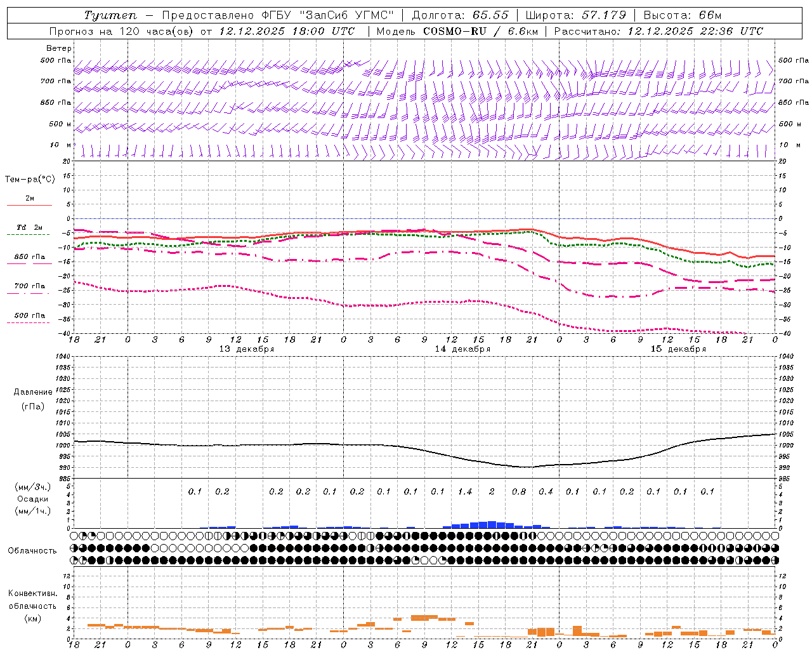The image size is (812, 650).
Task: Select the "Давление" pressure panel label
Action: click(33, 392)
